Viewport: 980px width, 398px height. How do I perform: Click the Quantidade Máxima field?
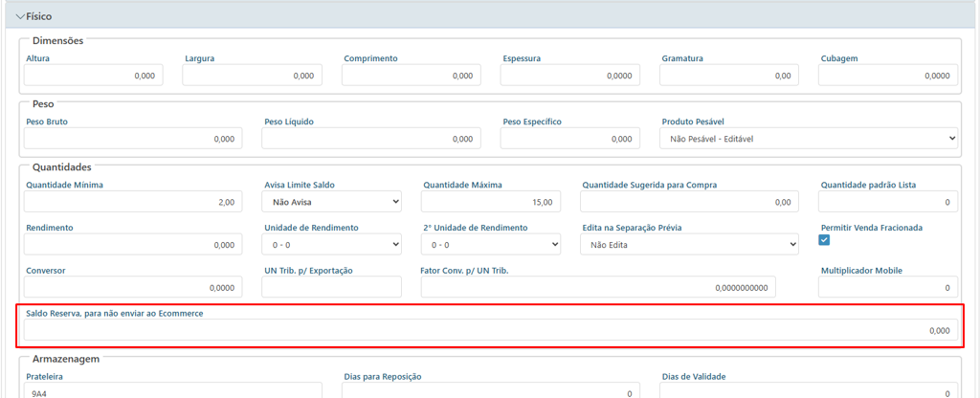[x=491, y=202]
